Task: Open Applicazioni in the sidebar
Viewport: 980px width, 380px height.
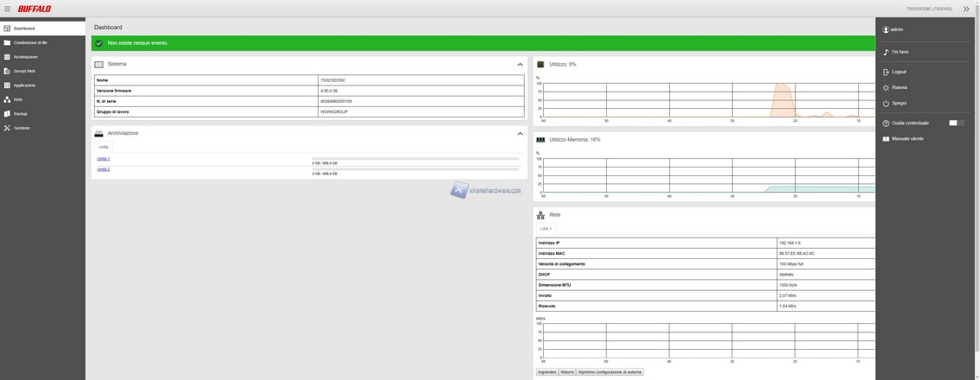Action: [24, 85]
